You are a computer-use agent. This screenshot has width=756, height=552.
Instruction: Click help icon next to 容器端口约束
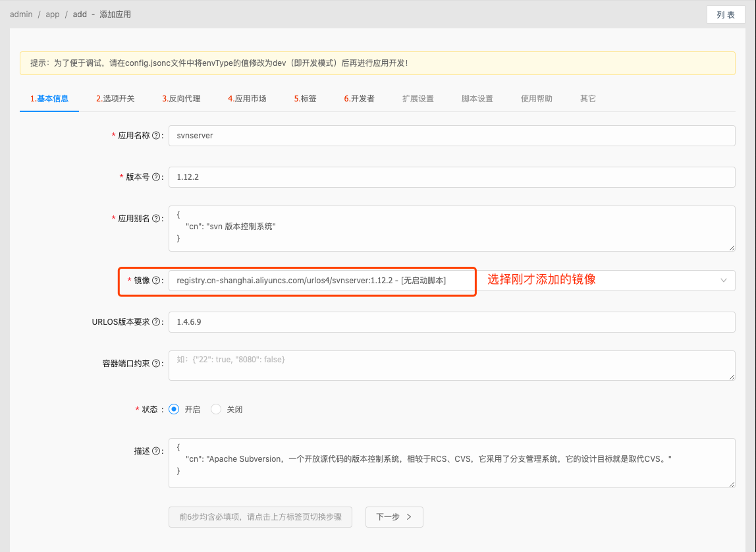tap(156, 364)
